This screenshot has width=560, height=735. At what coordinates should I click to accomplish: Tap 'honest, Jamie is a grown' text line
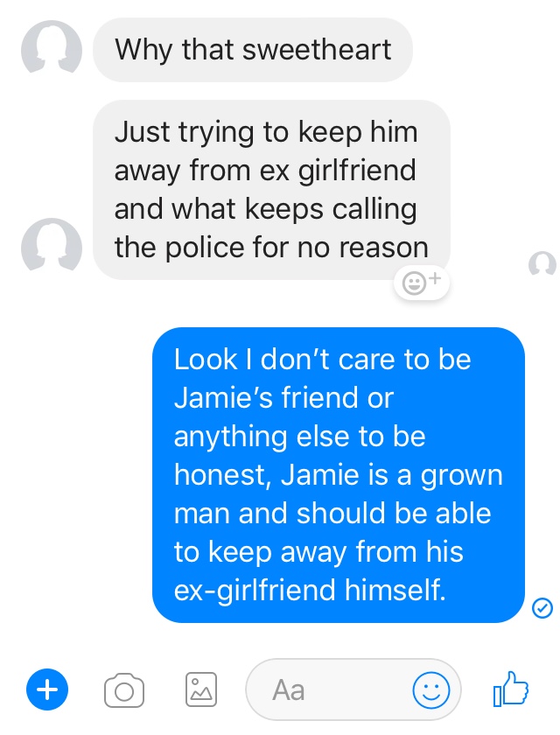(x=338, y=475)
